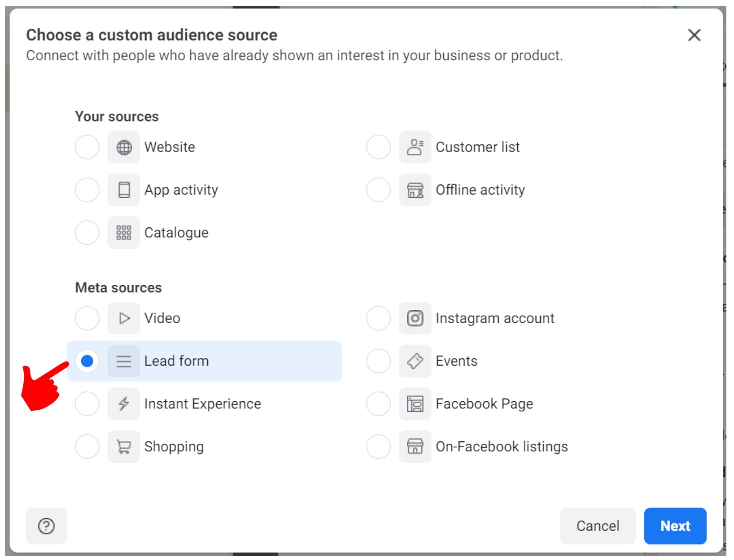Screen dimensions: 734x560
Task: Click the Instant Experience lightning icon
Action: pos(124,404)
